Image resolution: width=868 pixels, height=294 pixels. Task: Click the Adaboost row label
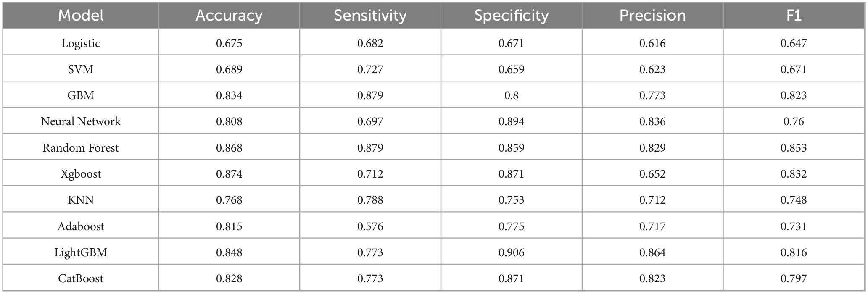[x=81, y=226]
